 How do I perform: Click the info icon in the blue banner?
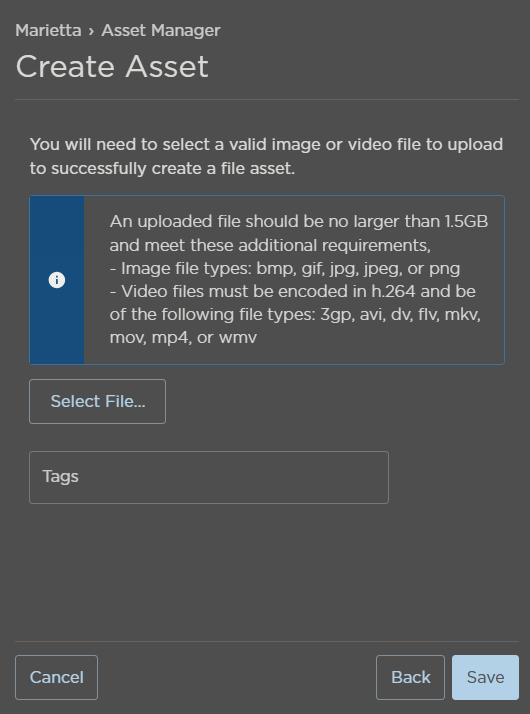coord(57,280)
